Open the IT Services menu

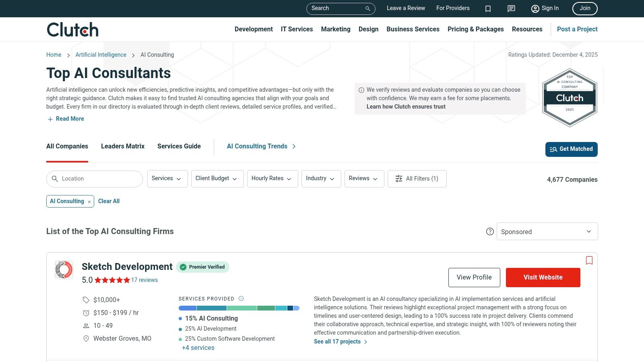pos(297,29)
